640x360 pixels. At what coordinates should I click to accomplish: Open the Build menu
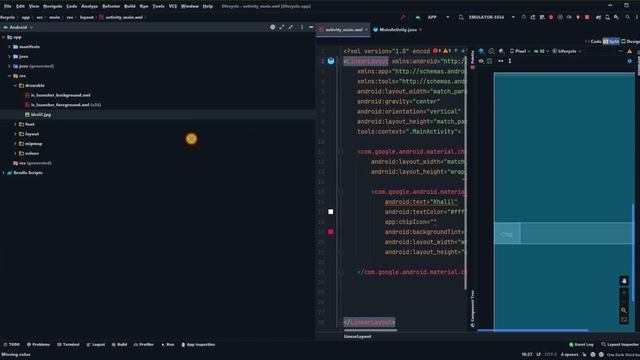point(129,6)
